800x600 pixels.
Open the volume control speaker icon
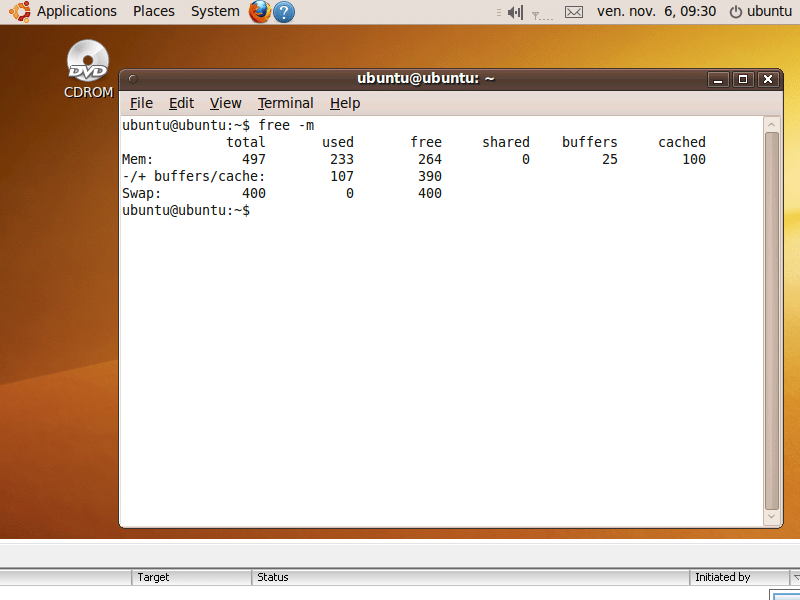coord(515,12)
